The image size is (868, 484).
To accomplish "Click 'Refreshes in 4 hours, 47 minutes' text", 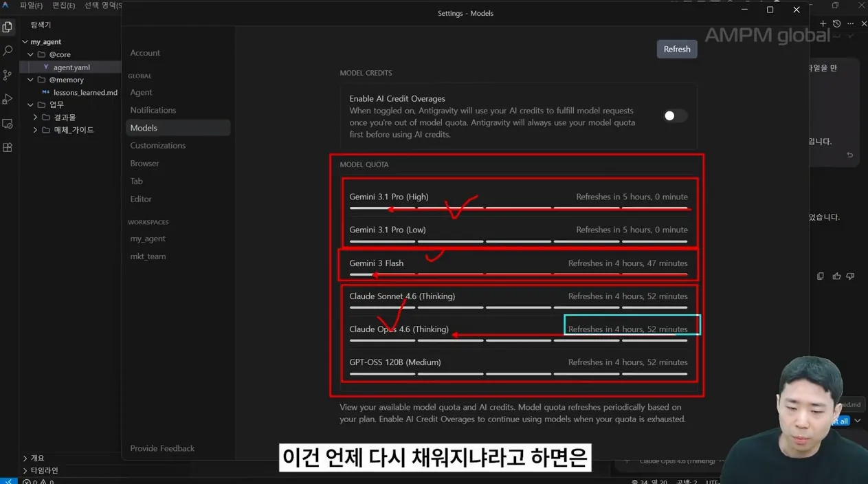I will click(628, 263).
